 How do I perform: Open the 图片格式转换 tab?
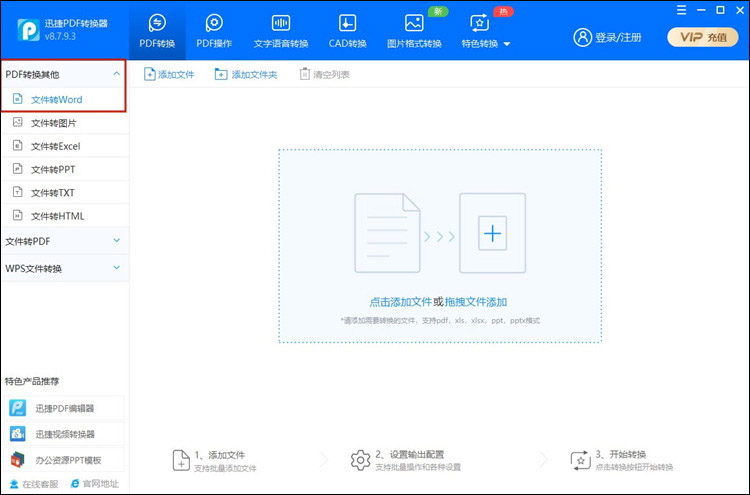coord(414,32)
